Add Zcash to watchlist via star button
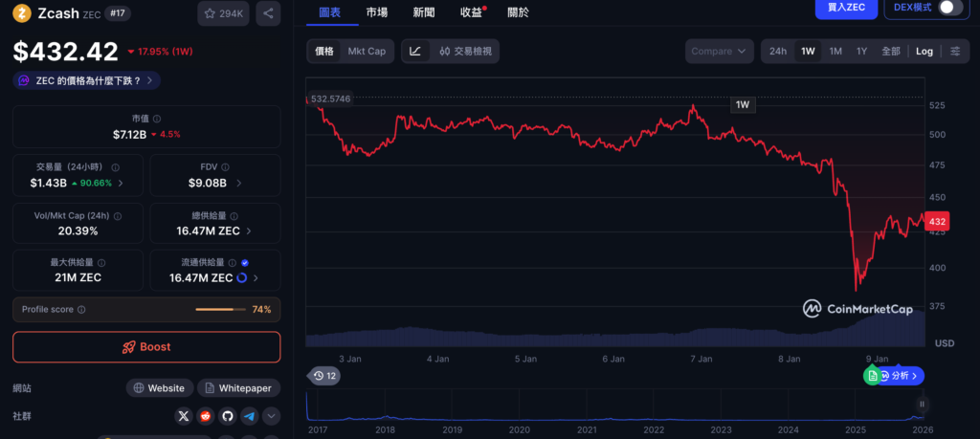980x439 pixels. coord(222,13)
